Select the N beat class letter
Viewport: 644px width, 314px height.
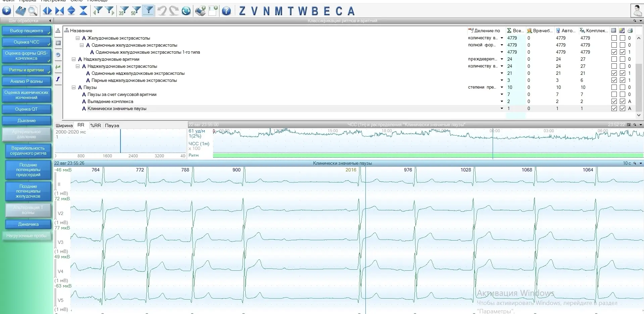click(x=266, y=11)
